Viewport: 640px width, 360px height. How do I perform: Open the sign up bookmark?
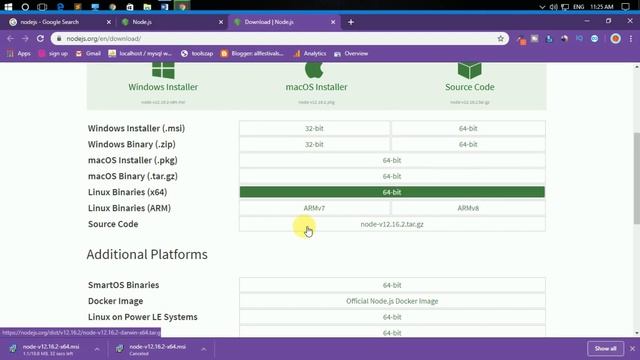click(x=53, y=53)
